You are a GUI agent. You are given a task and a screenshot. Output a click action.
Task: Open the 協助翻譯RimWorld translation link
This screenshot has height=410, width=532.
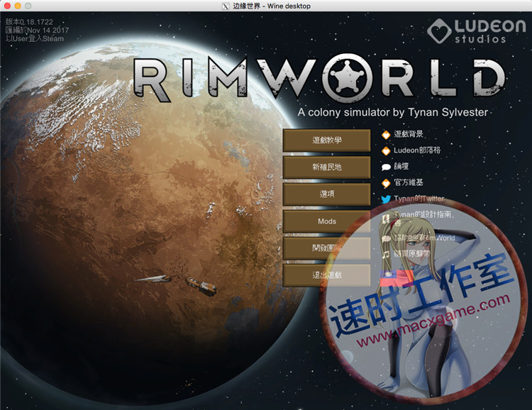coord(424,238)
